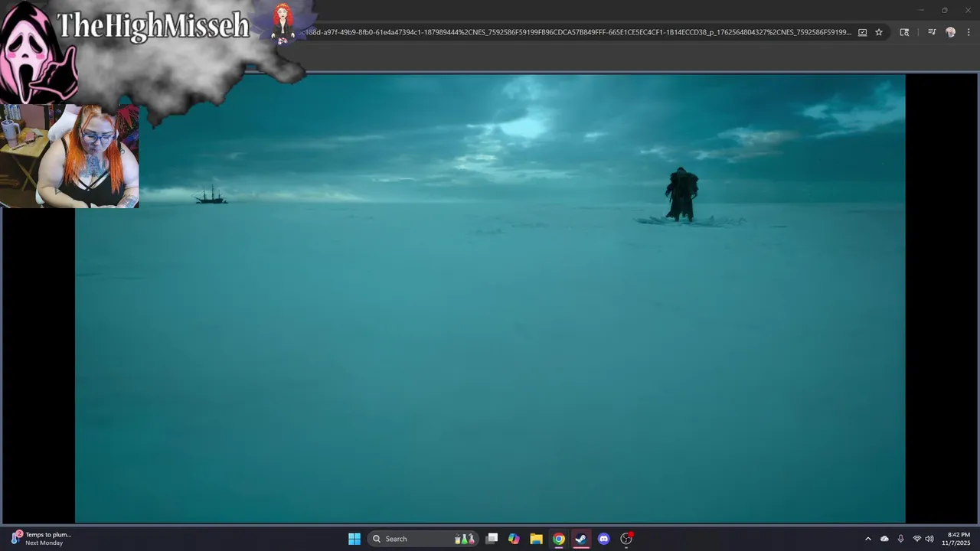This screenshot has height=551, width=980.
Task: Open the Chrome three-dot menu
Action: (969, 32)
